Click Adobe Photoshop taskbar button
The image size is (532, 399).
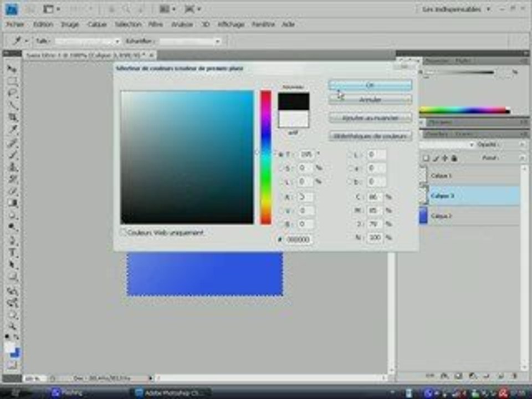[x=171, y=393]
